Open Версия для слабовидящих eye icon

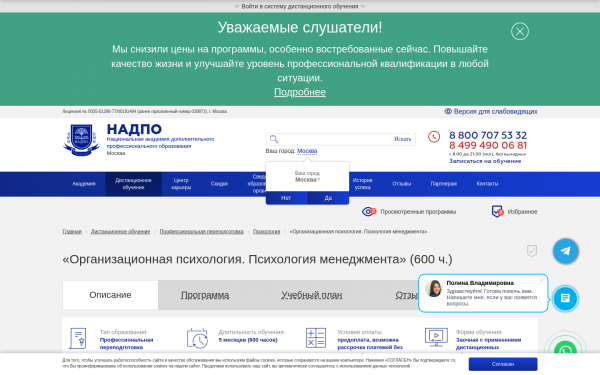[x=448, y=111]
